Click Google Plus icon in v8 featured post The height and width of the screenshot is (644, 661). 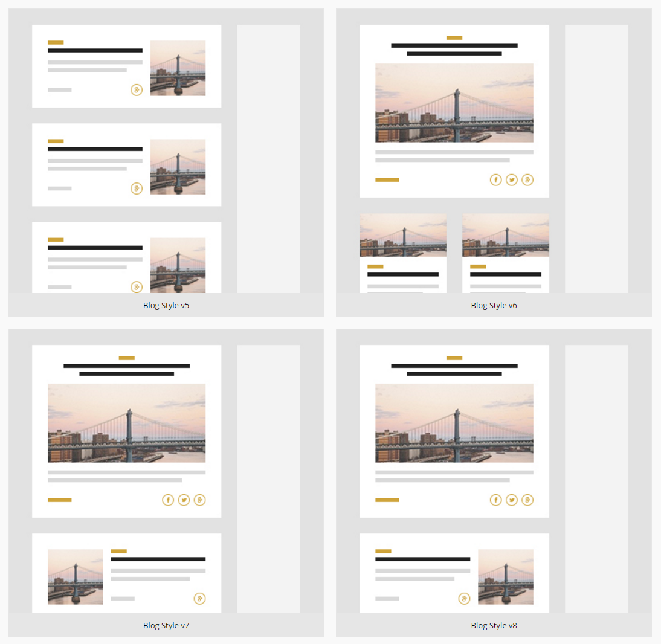click(x=527, y=500)
